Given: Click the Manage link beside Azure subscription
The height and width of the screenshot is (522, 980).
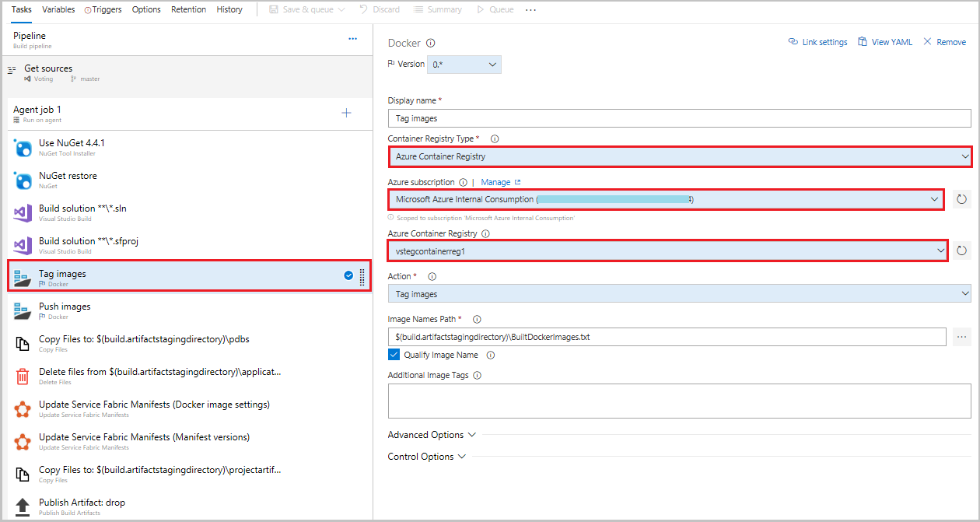Looking at the screenshot, I should (x=495, y=181).
